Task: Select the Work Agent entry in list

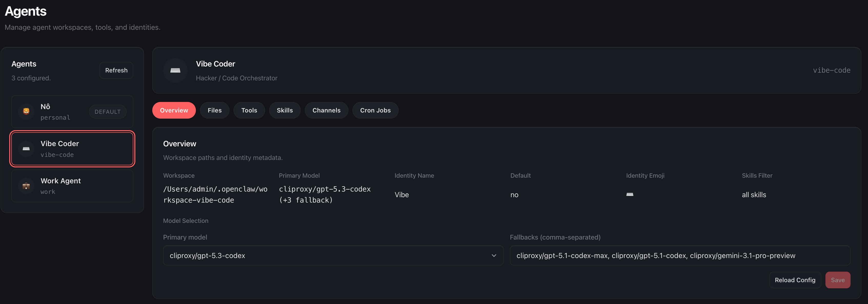Action: pos(73,186)
